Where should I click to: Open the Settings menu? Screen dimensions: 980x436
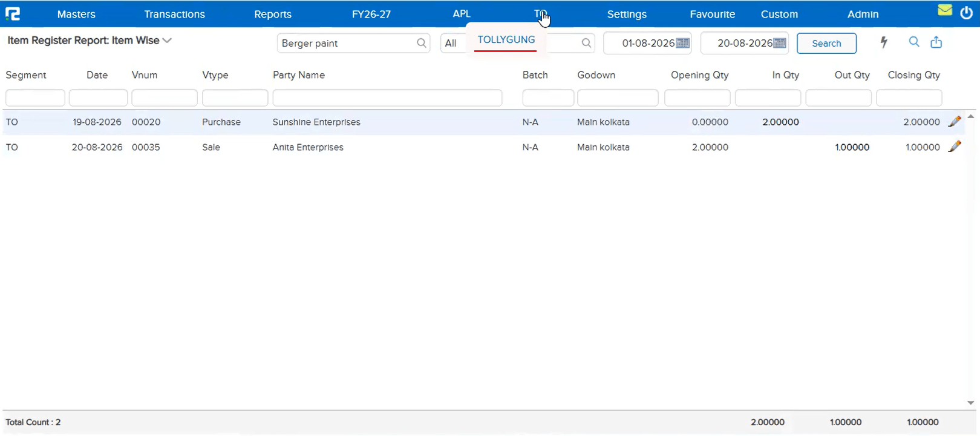click(627, 14)
